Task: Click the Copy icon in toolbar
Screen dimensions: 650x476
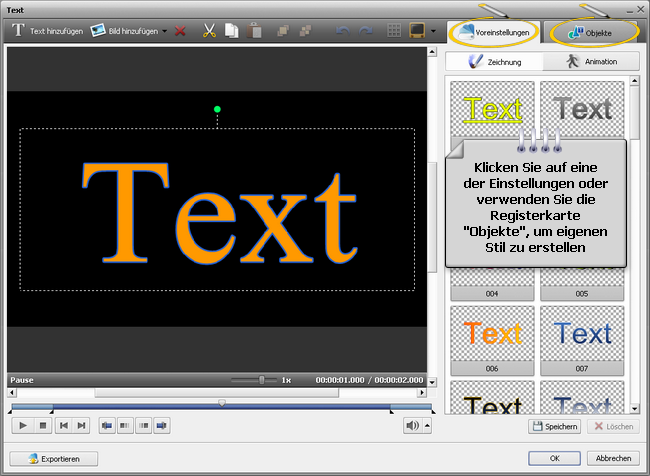Action: click(231, 31)
